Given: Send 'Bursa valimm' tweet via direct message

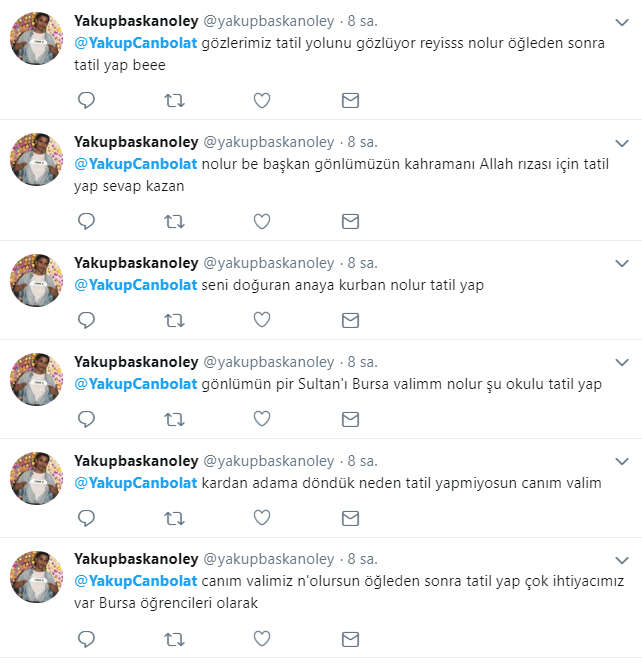Looking at the screenshot, I should pos(351,419).
